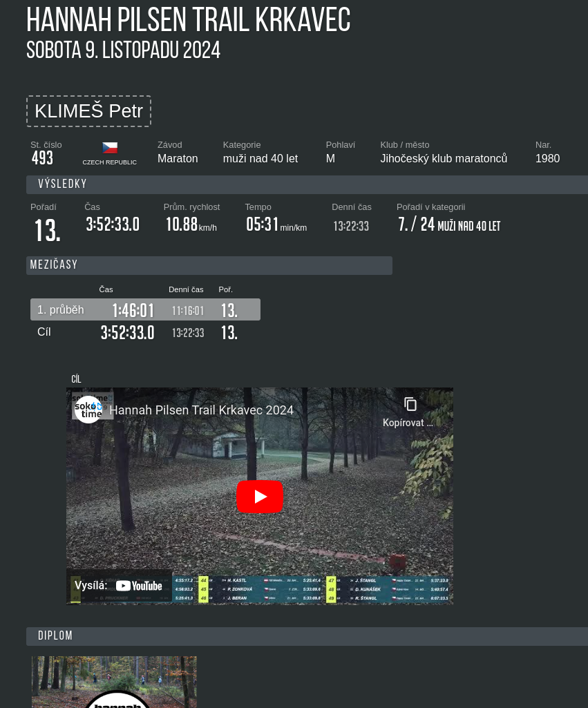The width and height of the screenshot is (588, 708).
Task: Click the split time 1:46:01
Action: (133, 311)
